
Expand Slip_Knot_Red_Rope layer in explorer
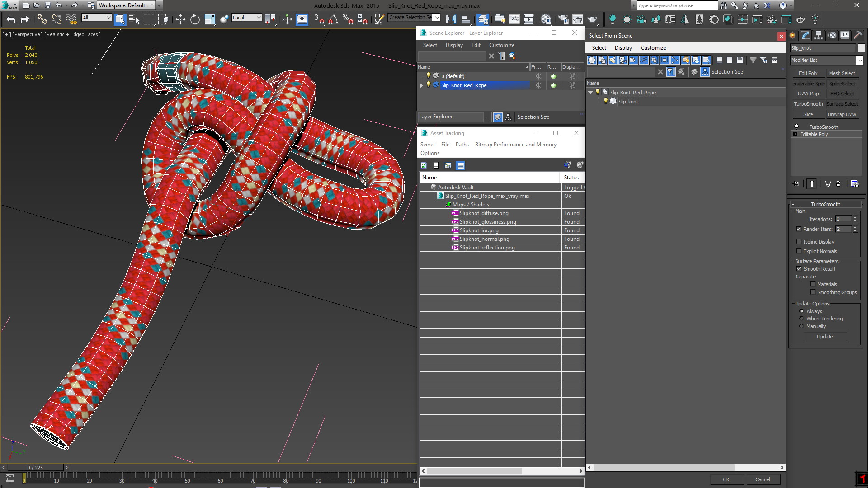422,85
